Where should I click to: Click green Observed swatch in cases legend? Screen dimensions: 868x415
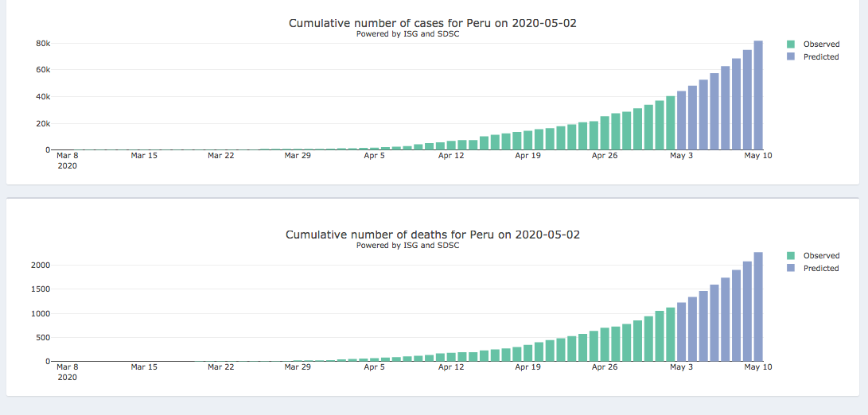(790, 45)
